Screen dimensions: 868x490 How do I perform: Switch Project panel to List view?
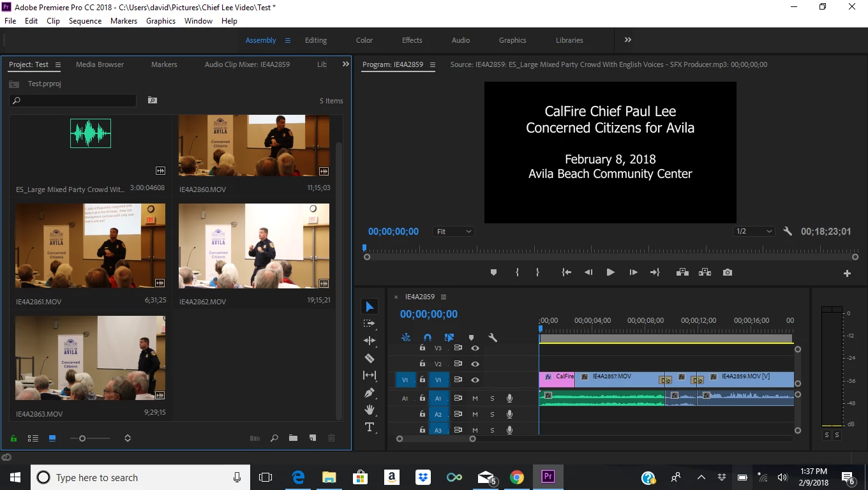[x=33, y=438]
